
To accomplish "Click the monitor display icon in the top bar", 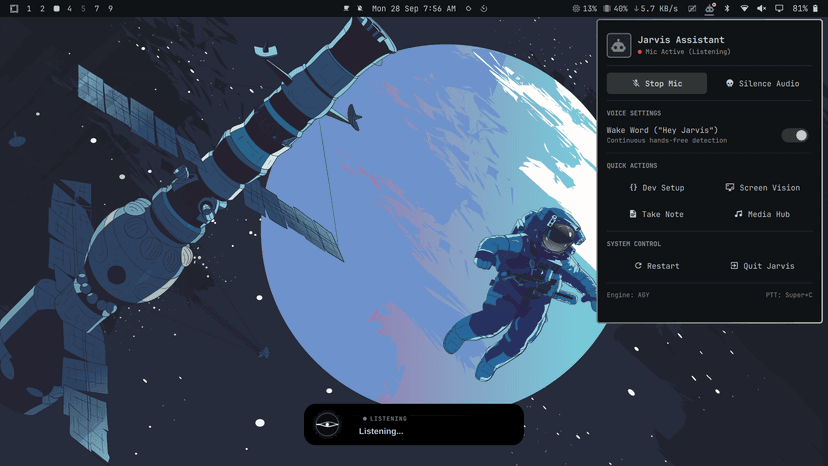I will [779, 8].
